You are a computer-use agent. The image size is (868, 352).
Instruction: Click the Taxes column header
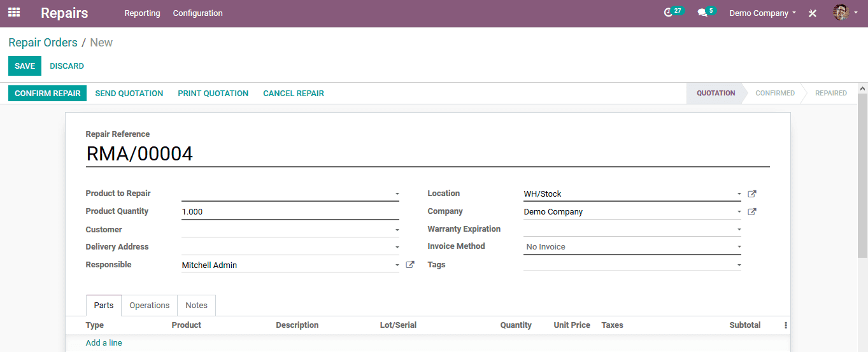613,325
